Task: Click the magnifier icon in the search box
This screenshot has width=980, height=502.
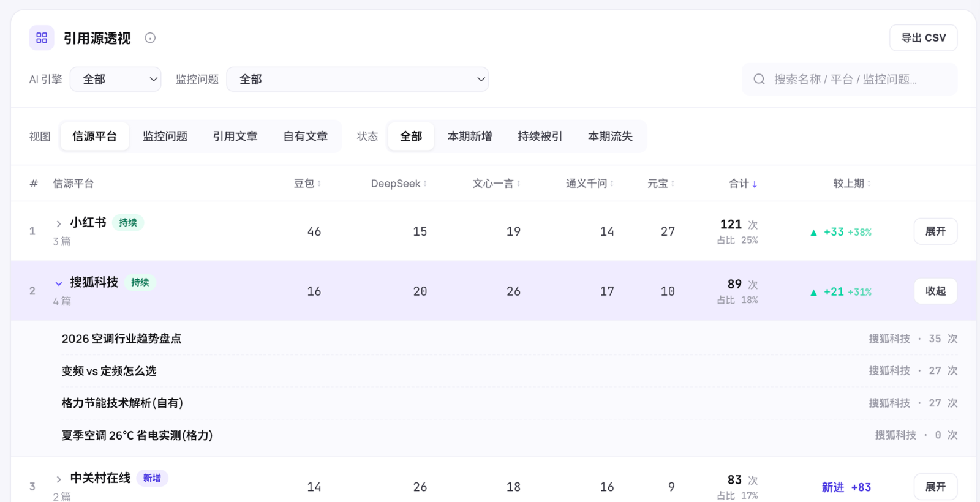Action: (x=759, y=79)
